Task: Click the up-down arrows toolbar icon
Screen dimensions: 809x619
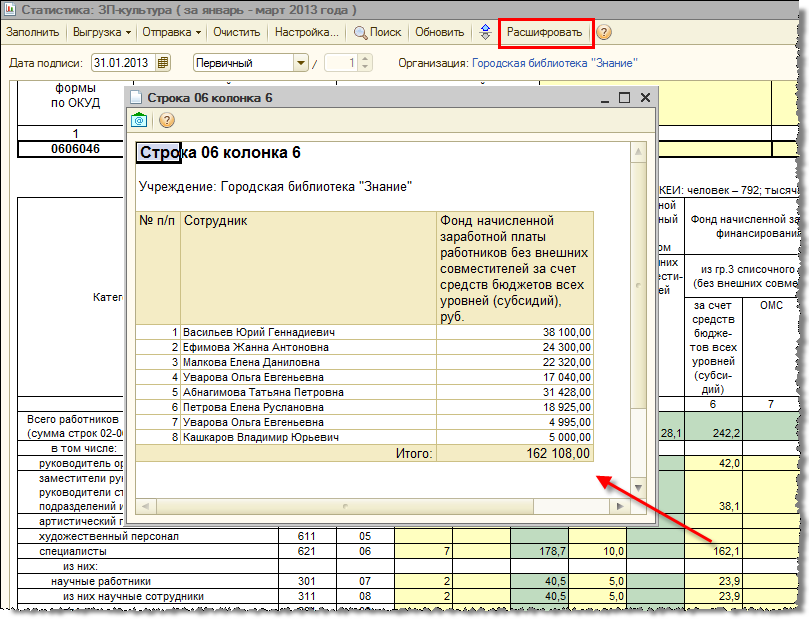Action: coord(485,32)
